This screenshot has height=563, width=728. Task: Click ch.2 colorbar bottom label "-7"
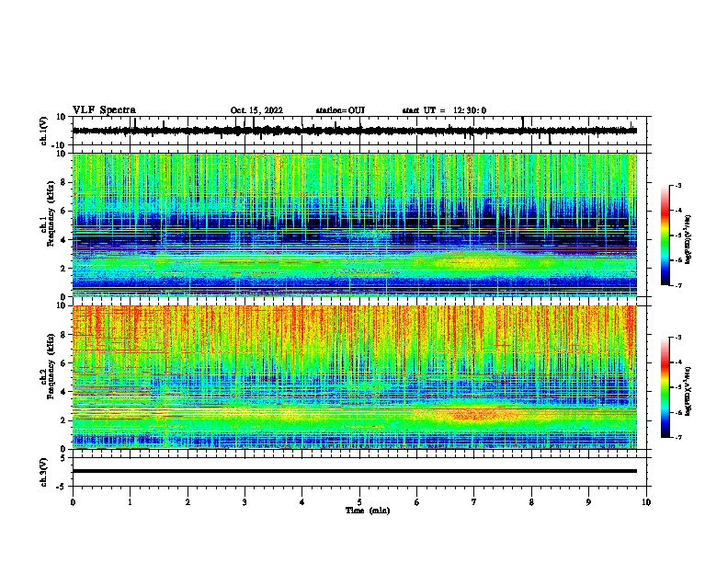[x=678, y=437]
